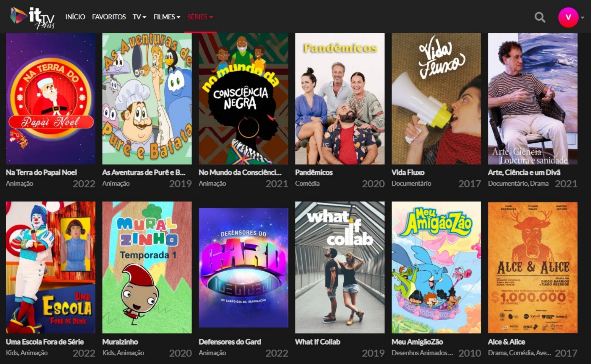
Task: Open the Consciência Negra series poster
Action: coord(243,99)
